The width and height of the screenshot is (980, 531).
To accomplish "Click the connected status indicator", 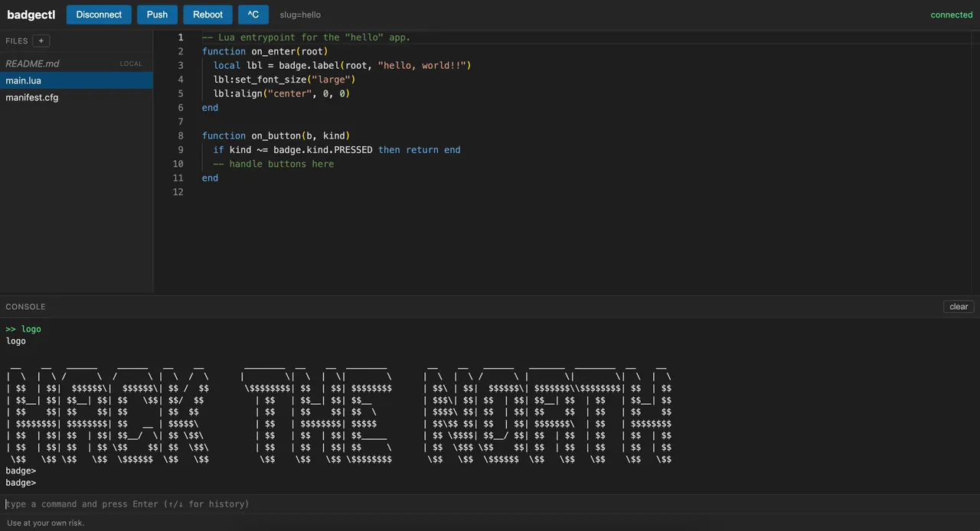I will 952,15.
